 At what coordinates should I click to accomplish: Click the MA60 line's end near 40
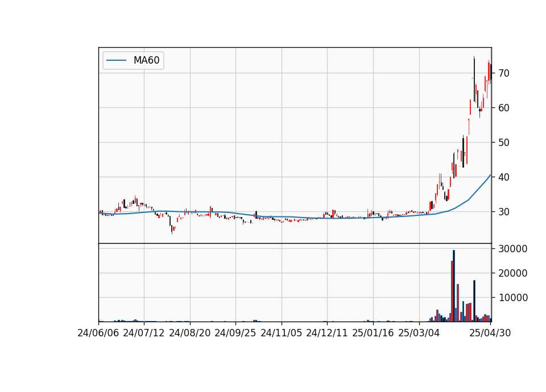490,175
